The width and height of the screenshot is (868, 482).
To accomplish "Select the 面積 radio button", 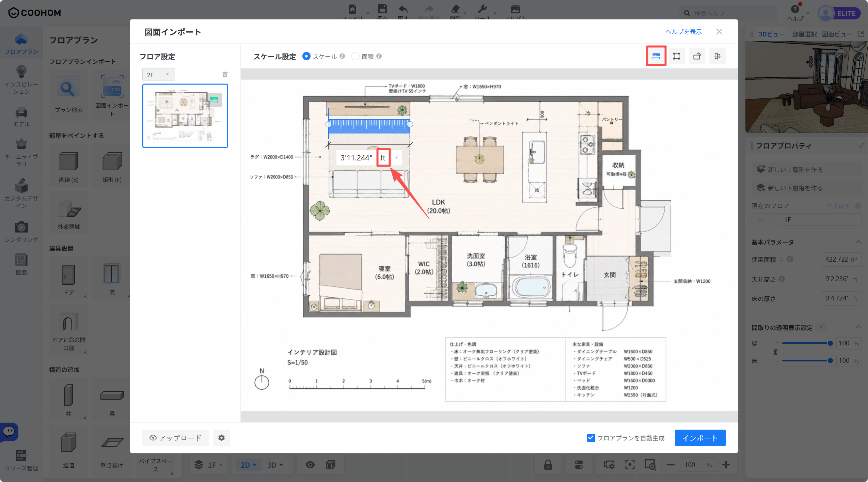I will (x=355, y=56).
